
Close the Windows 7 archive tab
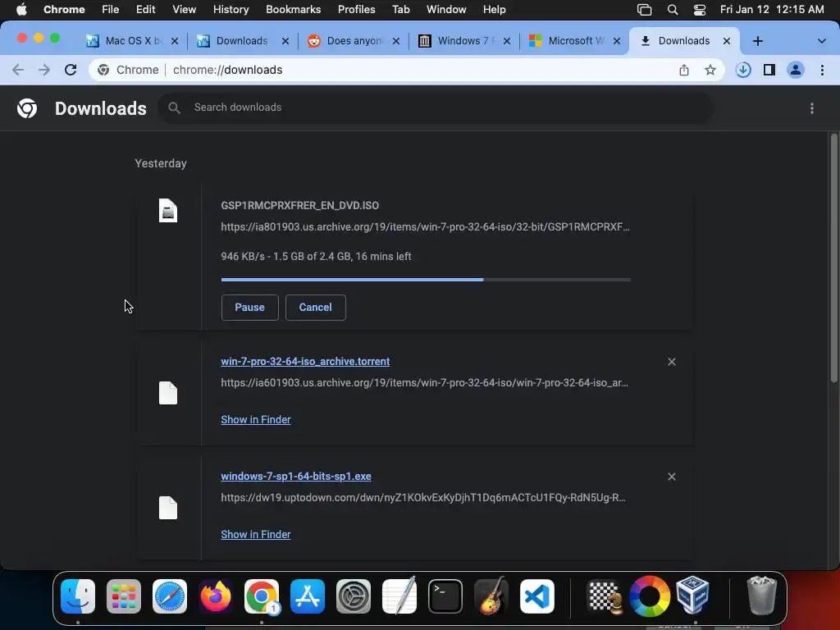(x=507, y=41)
